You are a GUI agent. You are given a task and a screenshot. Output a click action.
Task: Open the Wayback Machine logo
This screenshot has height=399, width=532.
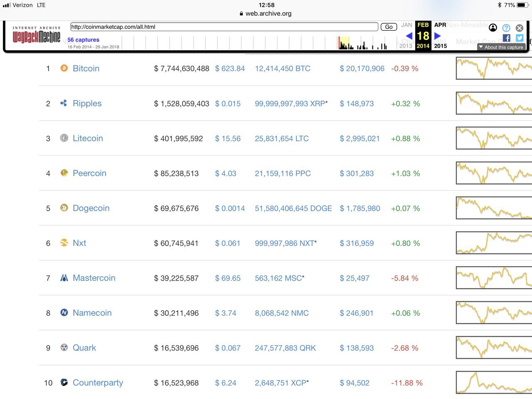[x=37, y=36]
